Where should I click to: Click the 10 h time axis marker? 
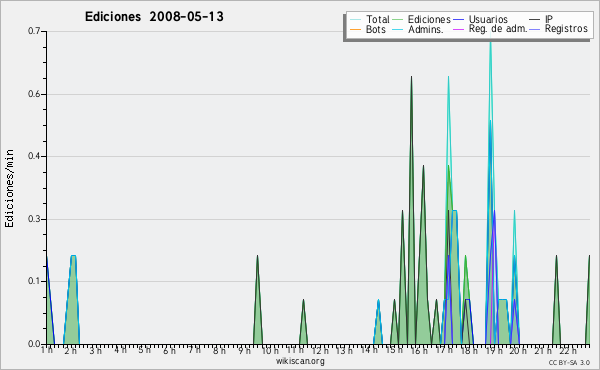click(270, 350)
